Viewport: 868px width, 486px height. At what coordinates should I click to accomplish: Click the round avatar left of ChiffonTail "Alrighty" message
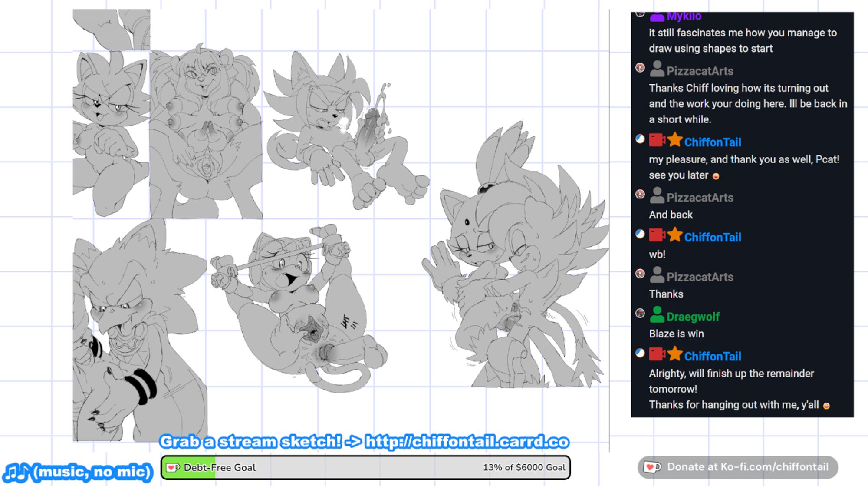[x=640, y=353]
